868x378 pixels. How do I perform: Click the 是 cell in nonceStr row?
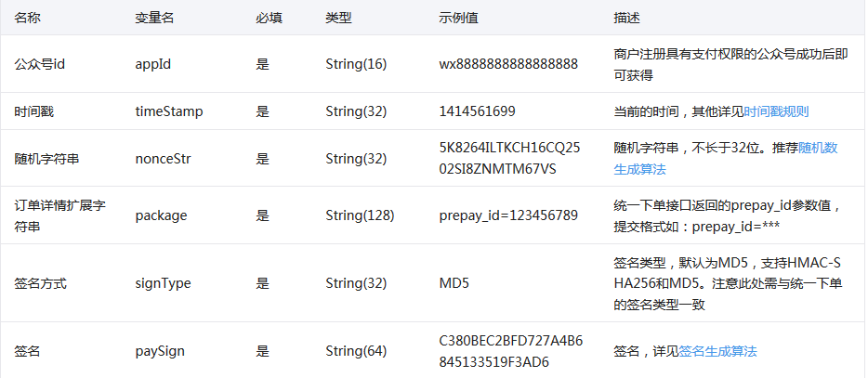click(262, 160)
